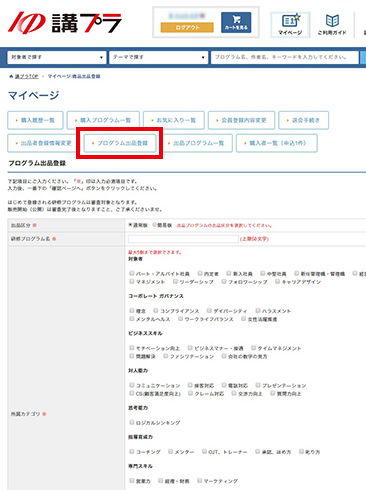Check the マネジメント checkbox
Screen dimensions: 366x490
pos(132,282)
